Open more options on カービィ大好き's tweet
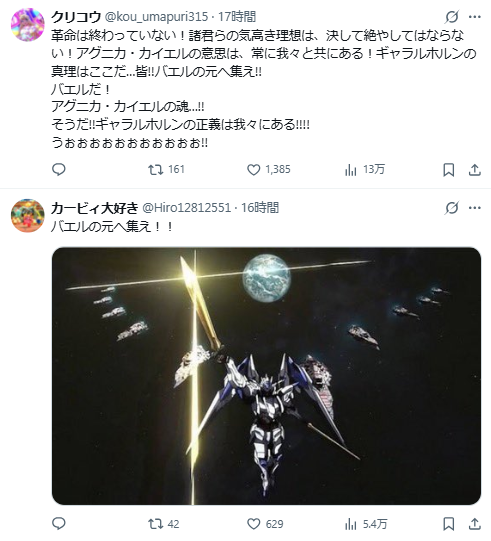Screen dimensions: 491x541 [x=475, y=208]
